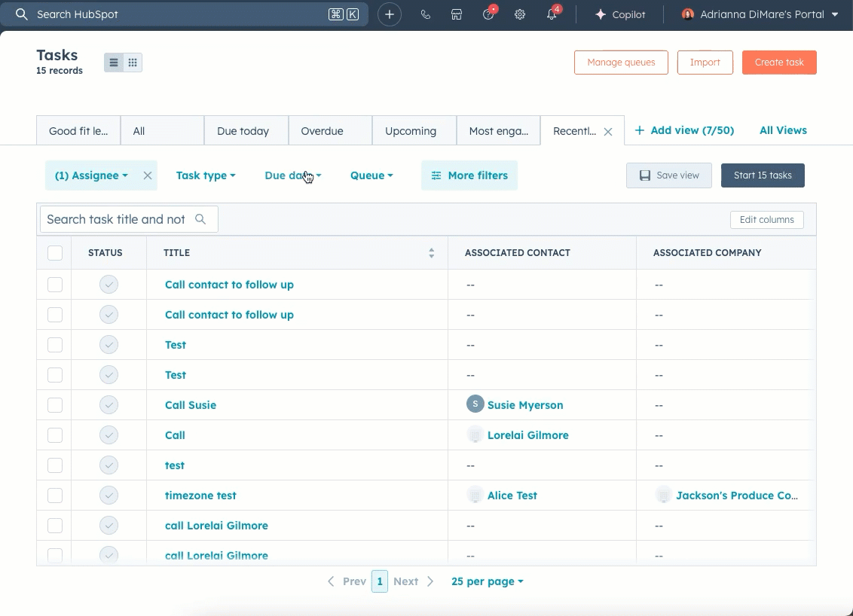Open HubSpot Settings gear icon

tap(520, 14)
